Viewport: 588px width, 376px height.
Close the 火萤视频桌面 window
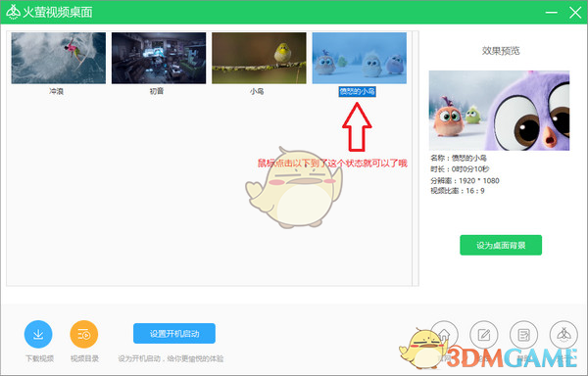[x=575, y=13]
